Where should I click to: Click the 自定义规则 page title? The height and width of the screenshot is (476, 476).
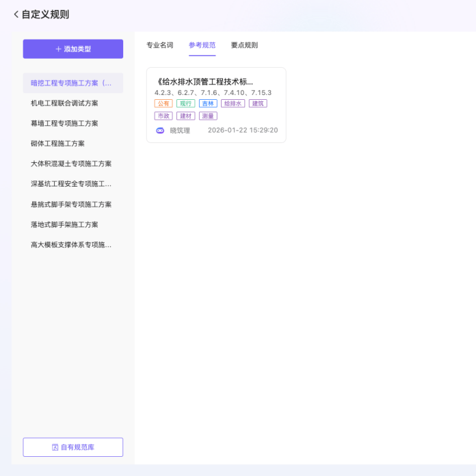45,14
